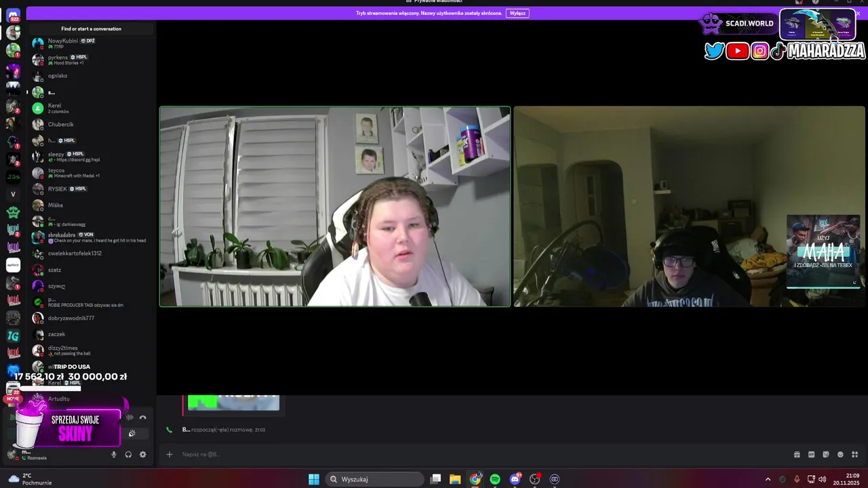Open OBS Studio from taskbar
Screen dimensions: 868x488
pyautogui.click(x=535, y=479)
